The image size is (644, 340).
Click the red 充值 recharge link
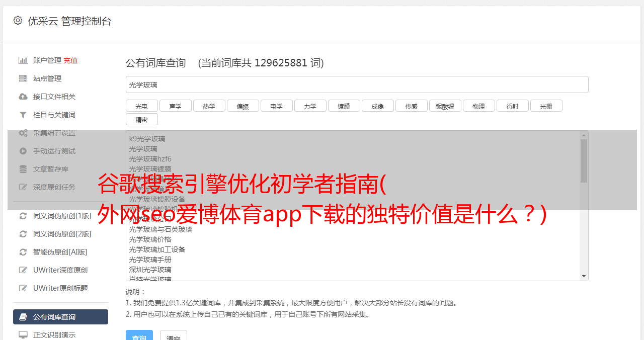pos(70,60)
